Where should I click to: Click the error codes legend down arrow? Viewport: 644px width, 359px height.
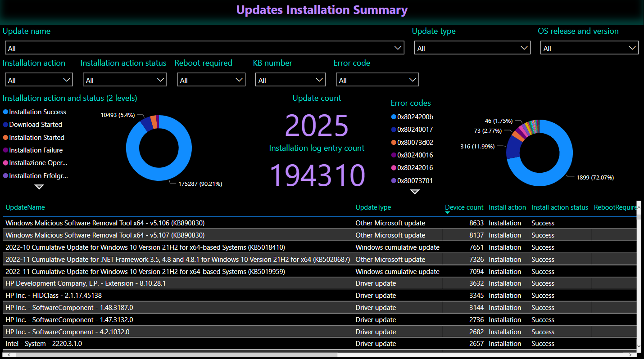pos(415,192)
